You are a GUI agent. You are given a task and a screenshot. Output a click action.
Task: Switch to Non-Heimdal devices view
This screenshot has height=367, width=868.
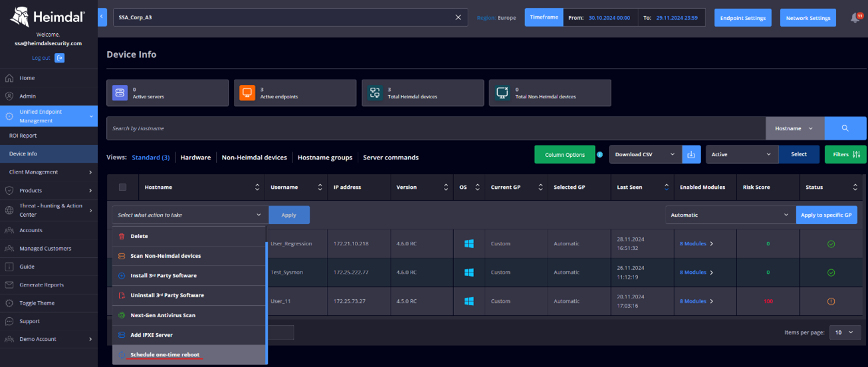pos(254,158)
